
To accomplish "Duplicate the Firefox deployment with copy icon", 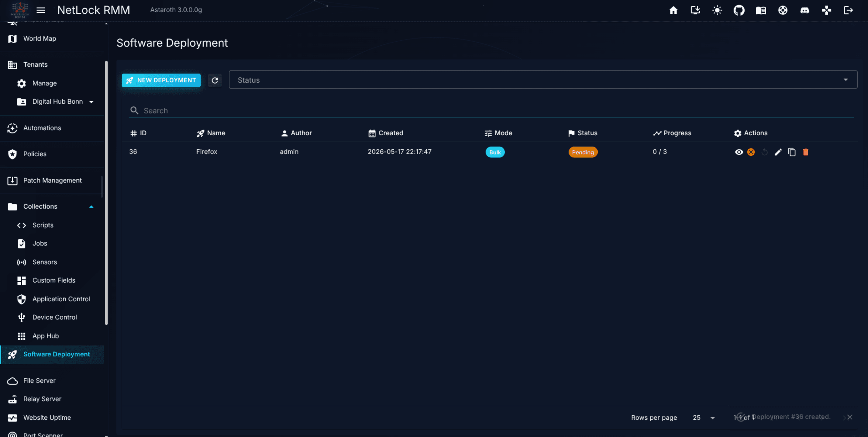I will pyautogui.click(x=792, y=152).
